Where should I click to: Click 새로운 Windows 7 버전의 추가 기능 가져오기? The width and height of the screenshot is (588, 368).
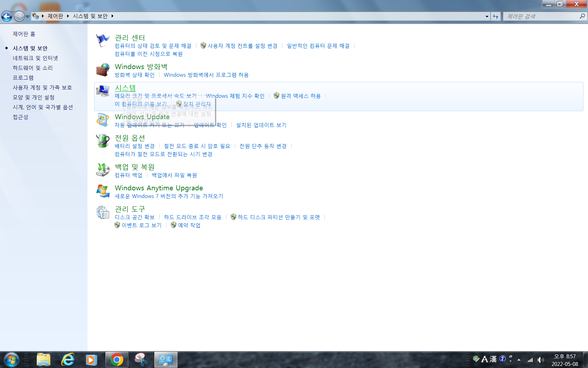point(169,196)
